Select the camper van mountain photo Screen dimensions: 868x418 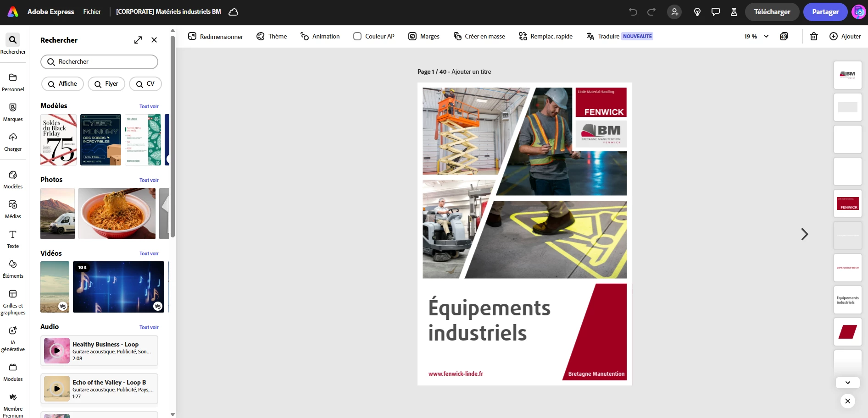tap(57, 214)
